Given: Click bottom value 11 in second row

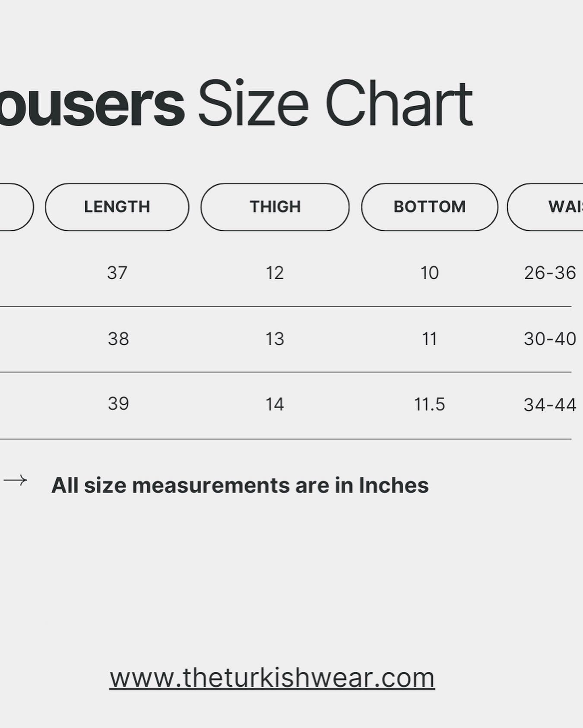Looking at the screenshot, I should pos(429,339).
